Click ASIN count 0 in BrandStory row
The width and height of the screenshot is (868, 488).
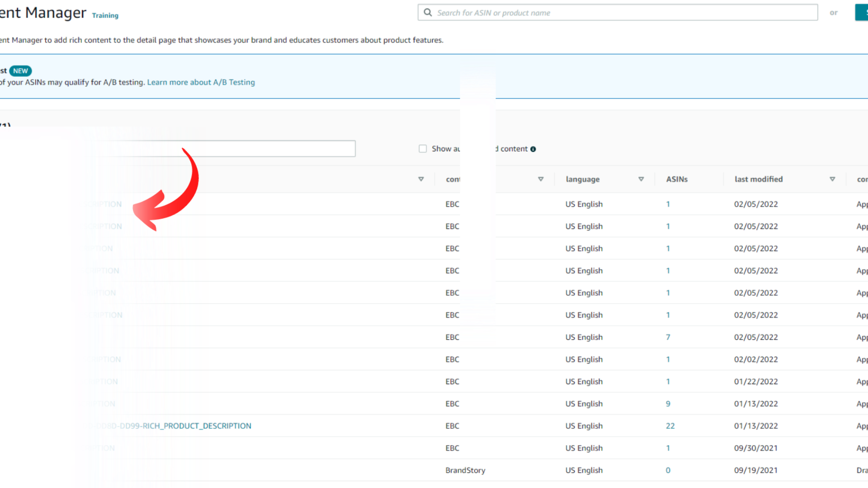(668, 470)
